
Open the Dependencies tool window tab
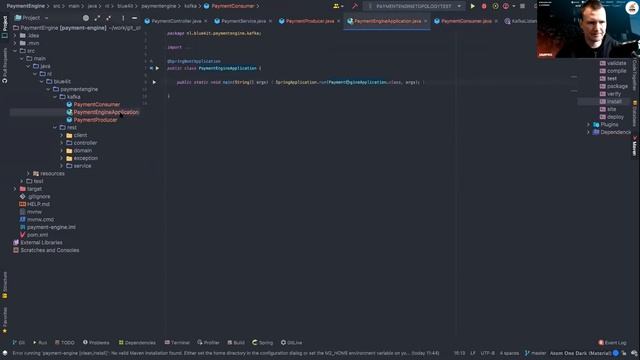(x=137, y=342)
